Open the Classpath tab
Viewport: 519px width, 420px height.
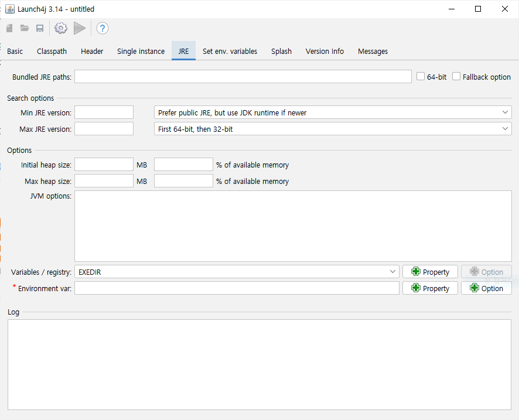[52, 52]
